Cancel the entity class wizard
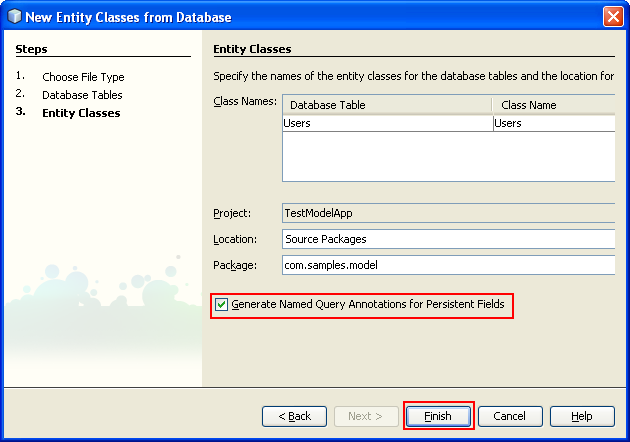The height and width of the screenshot is (442, 630). click(x=510, y=416)
